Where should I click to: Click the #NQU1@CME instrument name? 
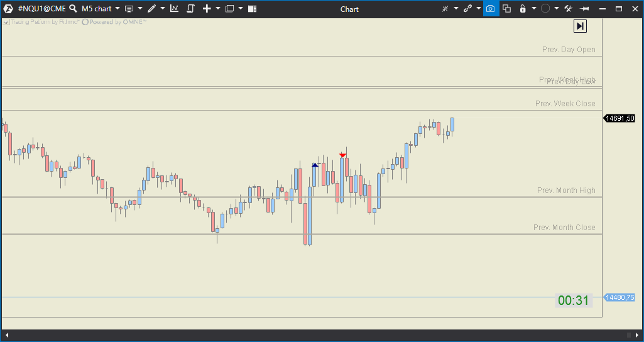[42, 9]
